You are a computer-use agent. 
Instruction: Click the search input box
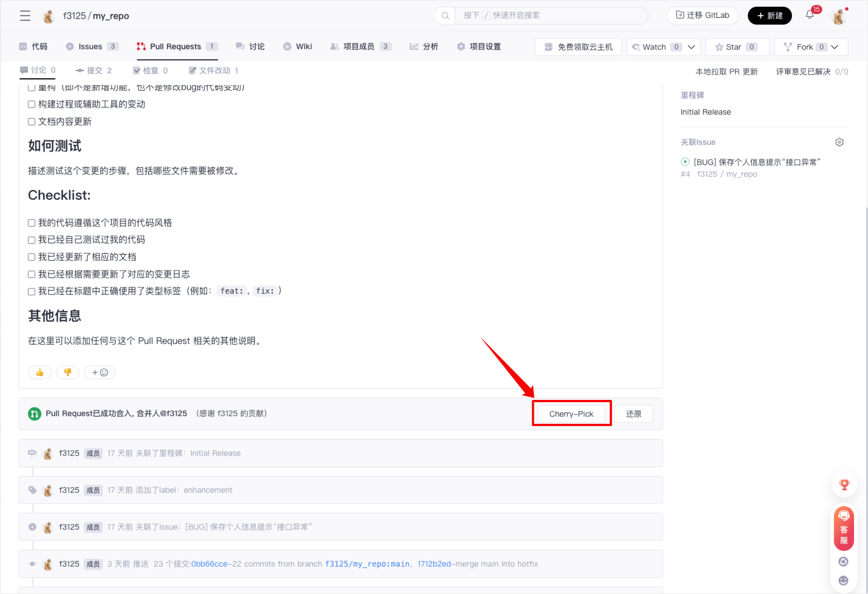tap(551, 16)
